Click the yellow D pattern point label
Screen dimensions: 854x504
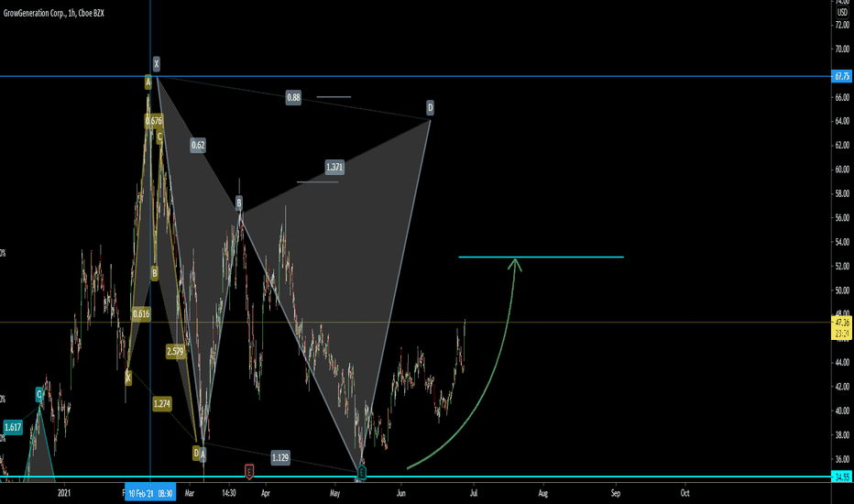(x=196, y=453)
